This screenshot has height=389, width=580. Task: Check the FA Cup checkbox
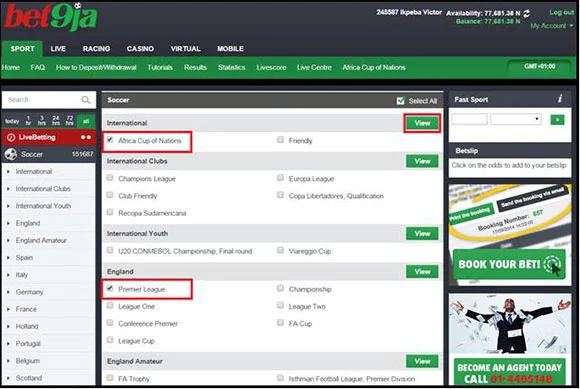click(x=280, y=323)
